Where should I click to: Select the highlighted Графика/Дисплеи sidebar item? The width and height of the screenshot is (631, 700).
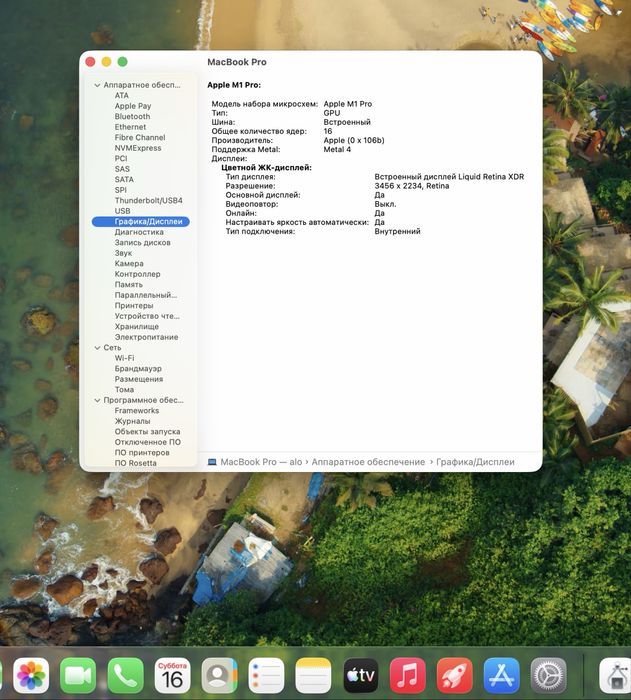(141, 221)
